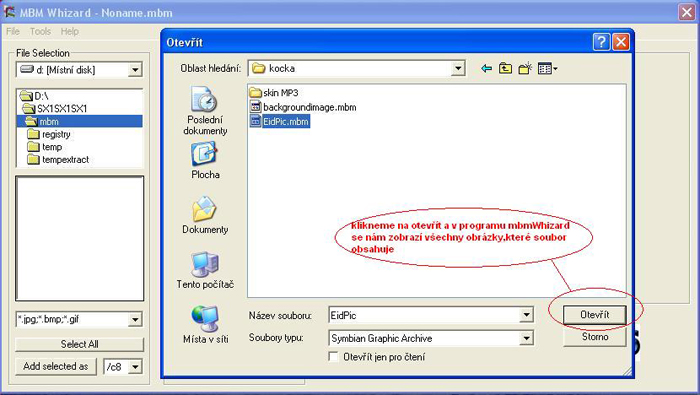
Task: Click Add selected as button
Action: [x=56, y=366]
